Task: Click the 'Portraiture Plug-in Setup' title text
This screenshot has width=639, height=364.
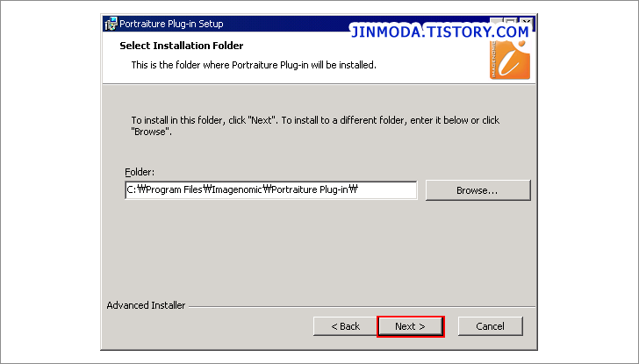Action: click(171, 24)
